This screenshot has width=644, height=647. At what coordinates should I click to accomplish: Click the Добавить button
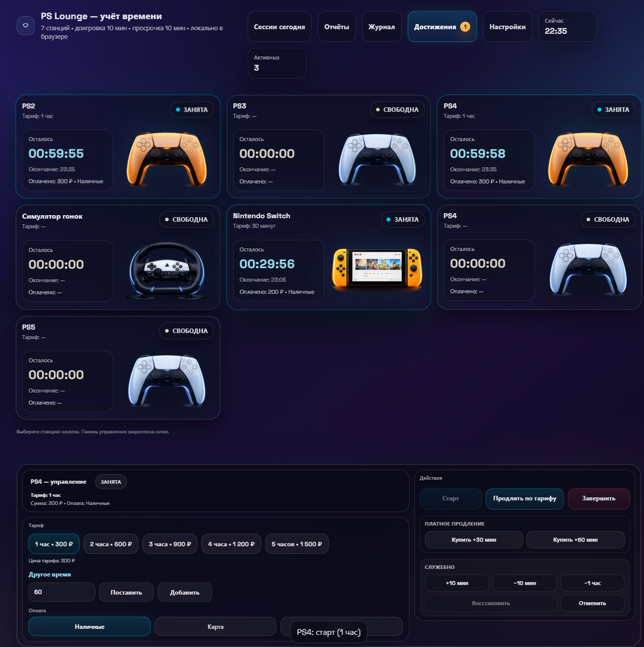(x=185, y=592)
